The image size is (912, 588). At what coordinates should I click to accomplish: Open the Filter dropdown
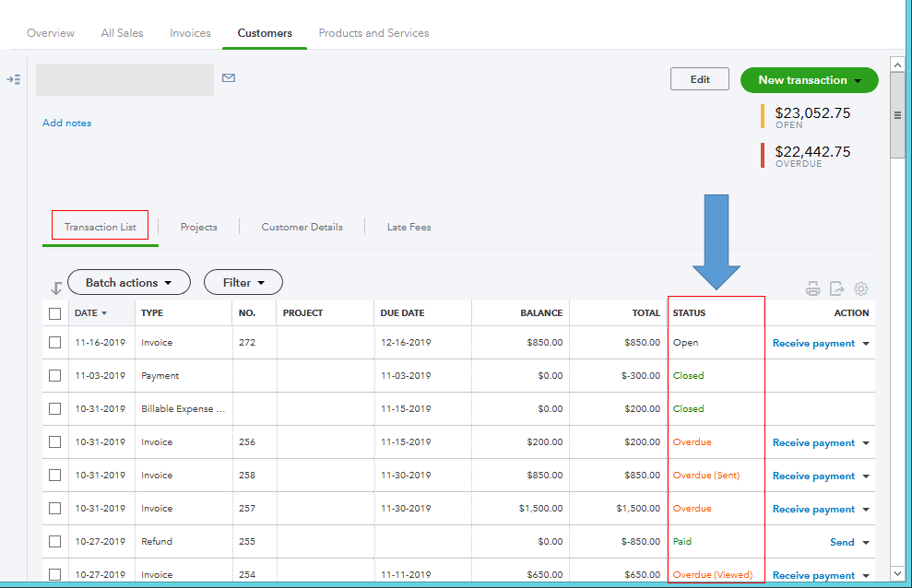[243, 282]
